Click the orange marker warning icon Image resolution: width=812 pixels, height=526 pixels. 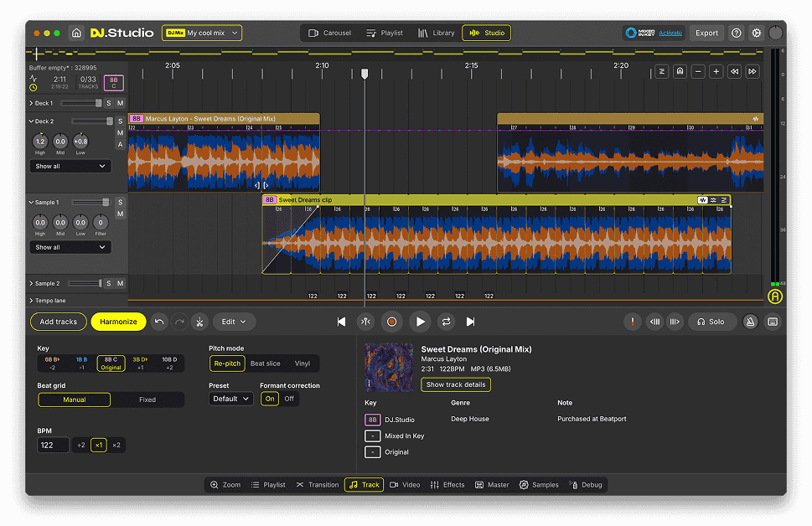[633, 322]
